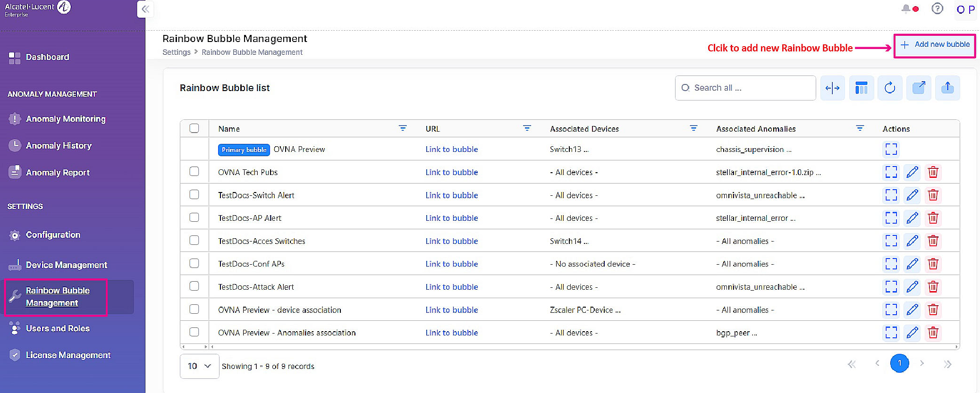The width and height of the screenshot is (980, 393).
Task: Open the notifications bell icon
Action: (x=906, y=9)
